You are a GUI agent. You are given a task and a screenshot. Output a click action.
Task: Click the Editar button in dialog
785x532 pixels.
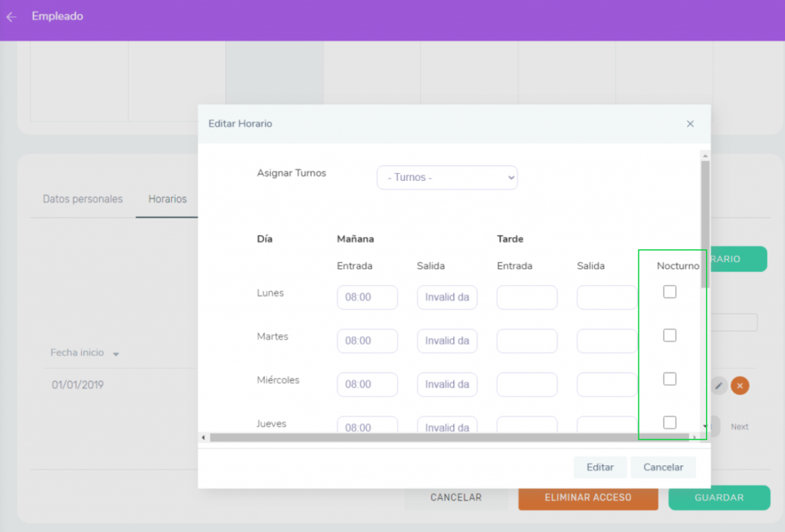pos(600,468)
